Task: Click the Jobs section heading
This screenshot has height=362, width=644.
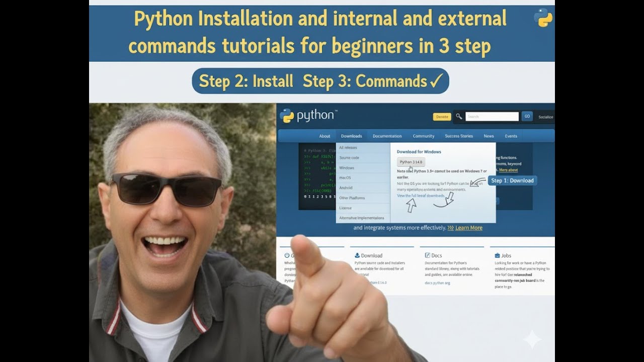Action: (506, 255)
